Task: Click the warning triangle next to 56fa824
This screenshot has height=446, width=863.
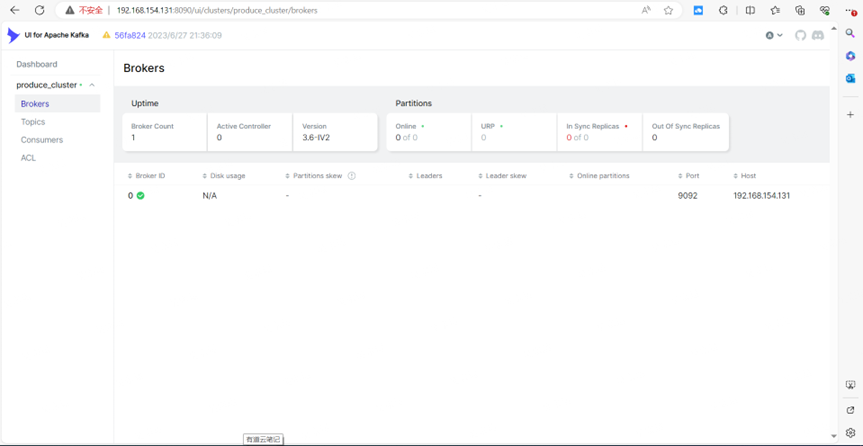Action: [x=107, y=35]
